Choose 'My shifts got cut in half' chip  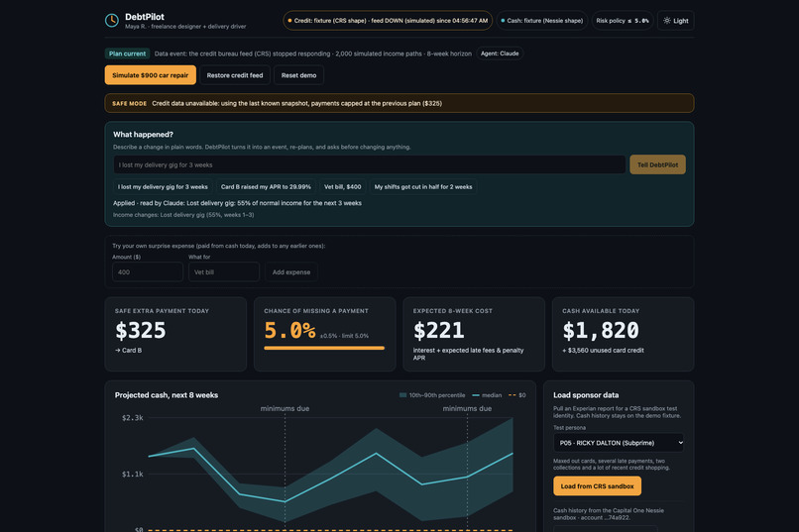pyautogui.click(x=423, y=187)
